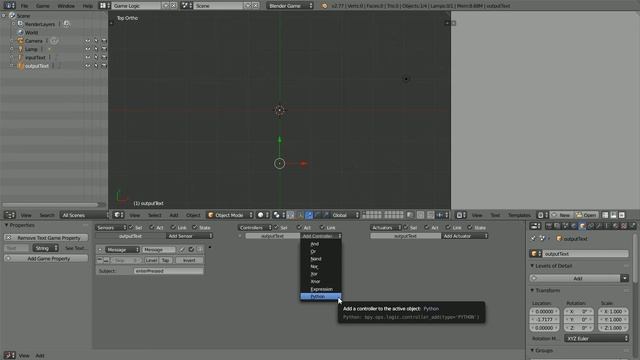
Task: Open the Add Sensor dropdown
Action: (189, 236)
